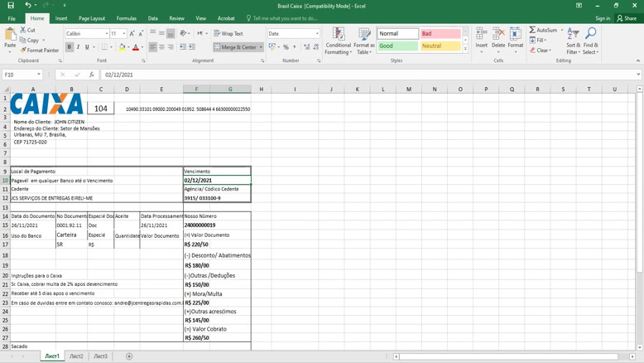Image resolution: width=644 pixels, height=363 pixels.
Task: Open Conditional Formatting menu
Action: tap(338, 41)
